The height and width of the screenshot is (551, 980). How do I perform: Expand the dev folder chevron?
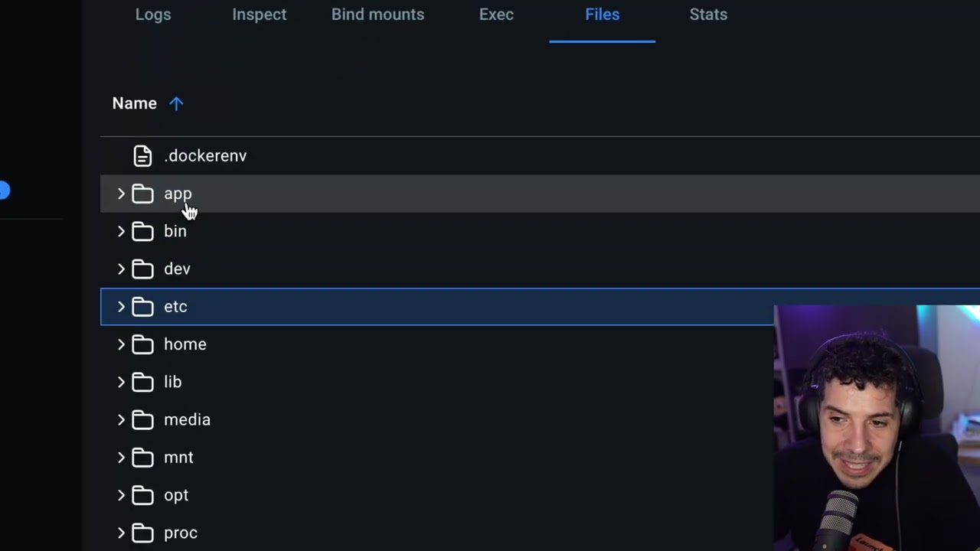121,269
